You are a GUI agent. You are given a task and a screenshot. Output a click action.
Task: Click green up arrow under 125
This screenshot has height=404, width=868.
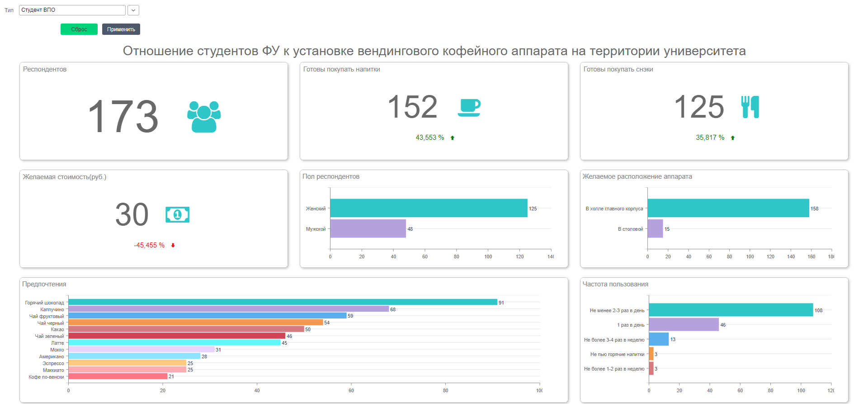pyautogui.click(x=733, y=138)
